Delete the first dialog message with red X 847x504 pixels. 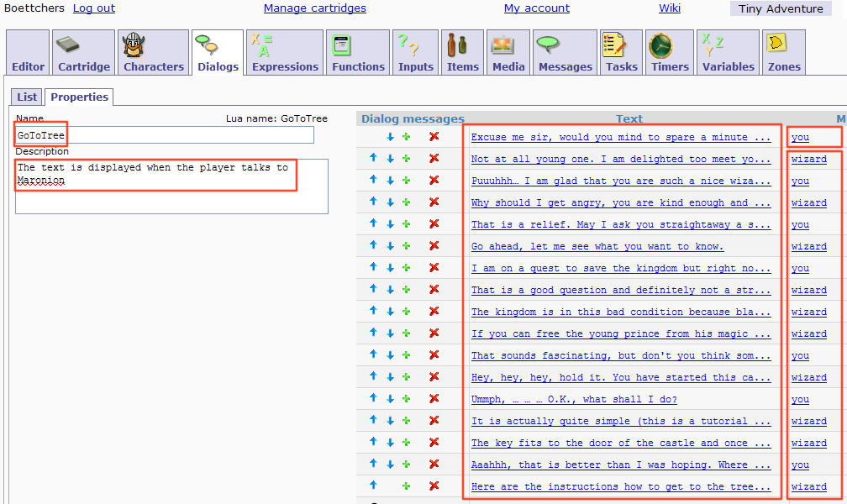434,137
